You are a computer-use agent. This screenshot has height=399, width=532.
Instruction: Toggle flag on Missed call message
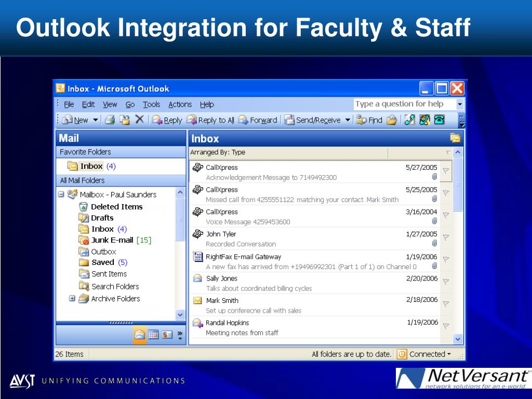(x=446, y=193)
